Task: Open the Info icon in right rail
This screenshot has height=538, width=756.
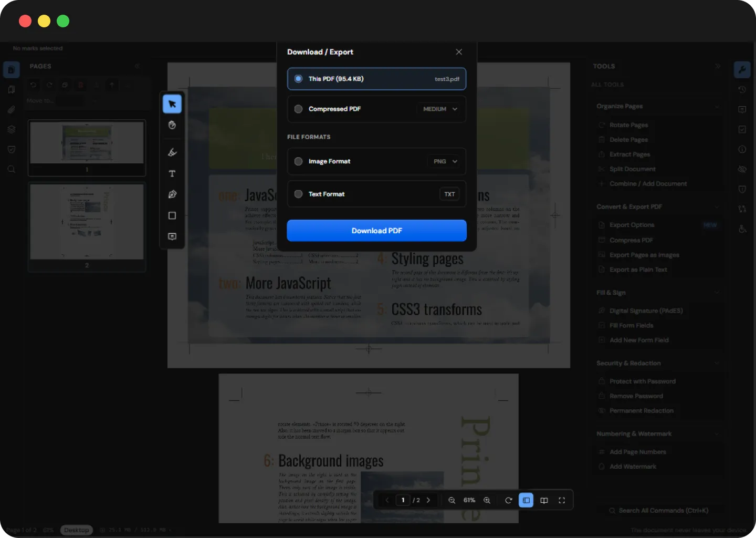Action: click(x=742, y=149)
